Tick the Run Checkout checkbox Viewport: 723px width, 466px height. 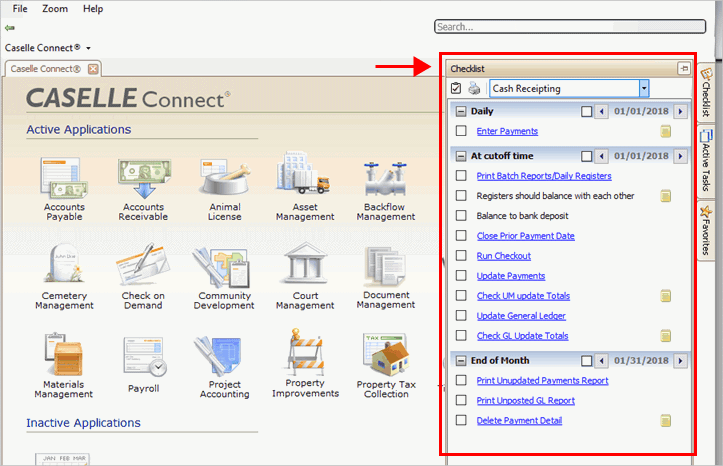click(x=461, y=256)
